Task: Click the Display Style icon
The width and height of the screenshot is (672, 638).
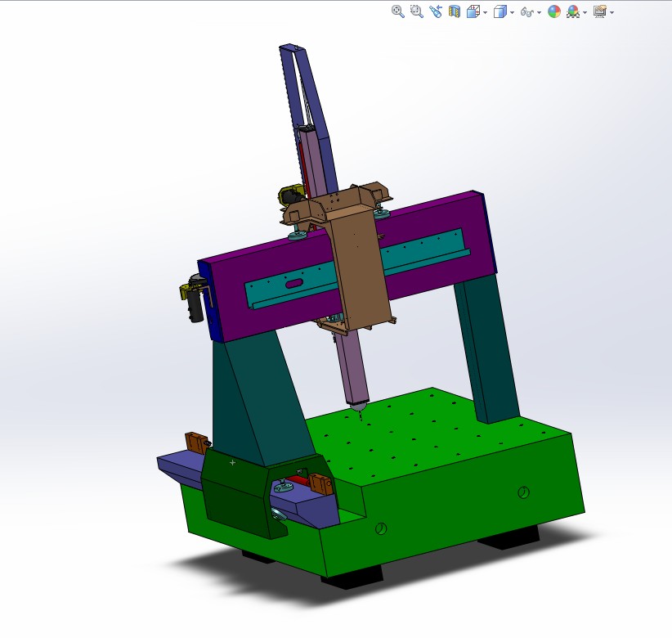Action: [x=500, y=11]
